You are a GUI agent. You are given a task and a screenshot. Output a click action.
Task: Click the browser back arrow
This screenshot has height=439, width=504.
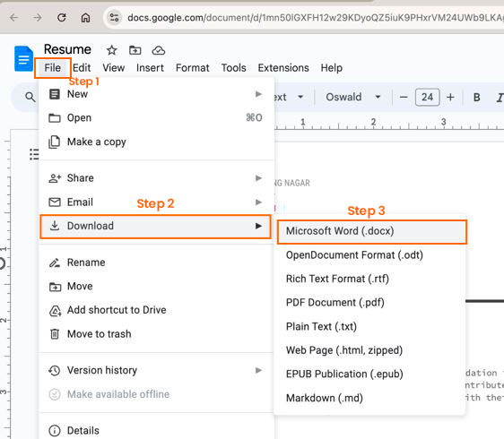(13, 17)
